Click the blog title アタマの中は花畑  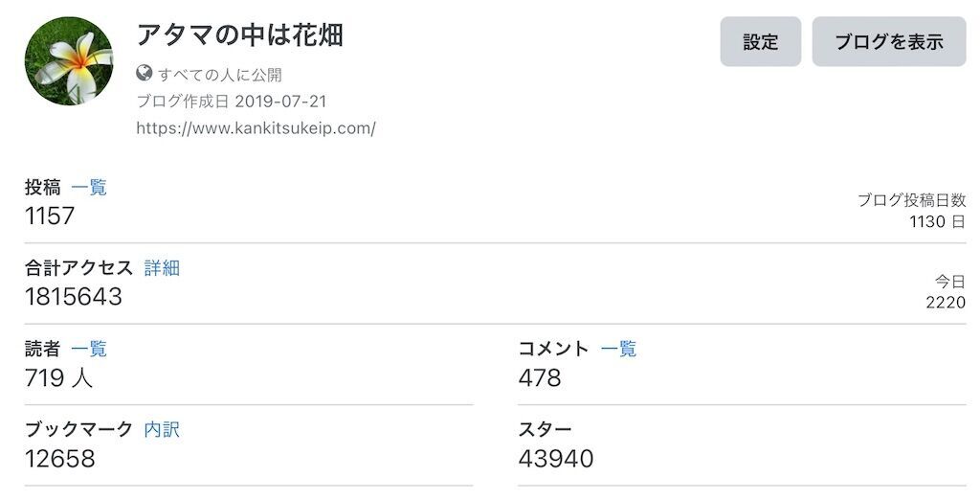[240, 35]
